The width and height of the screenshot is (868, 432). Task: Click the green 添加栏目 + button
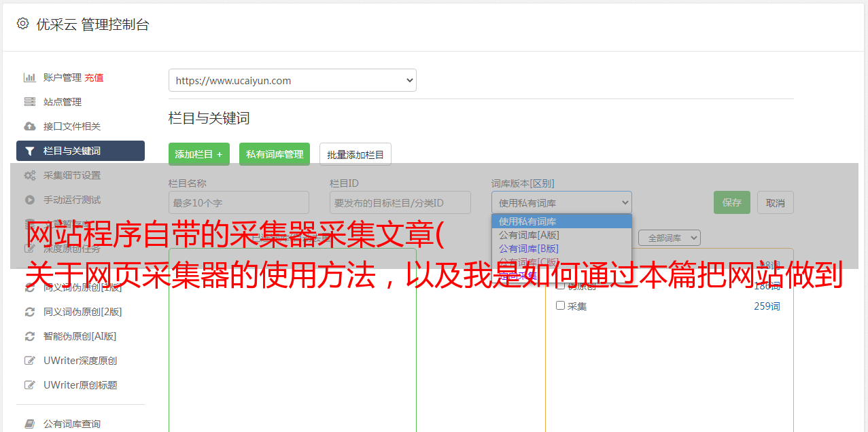coord(199,154)
